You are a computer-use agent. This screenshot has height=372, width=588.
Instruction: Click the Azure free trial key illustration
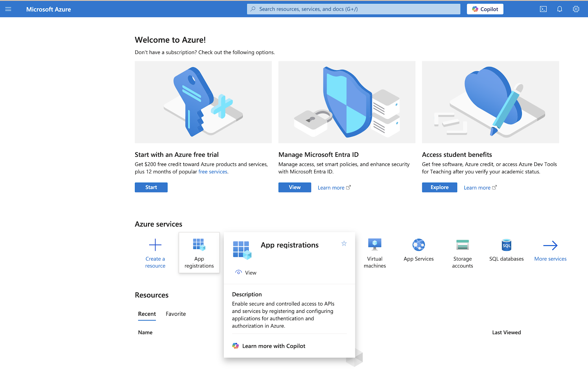[x=203, y=102]
